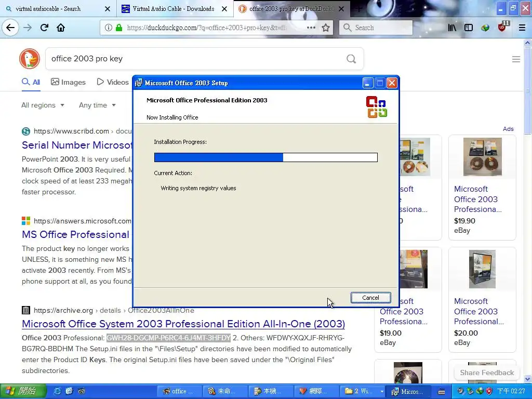
Task: Toggle the Firefox sidebar icon
Action: 469,28
